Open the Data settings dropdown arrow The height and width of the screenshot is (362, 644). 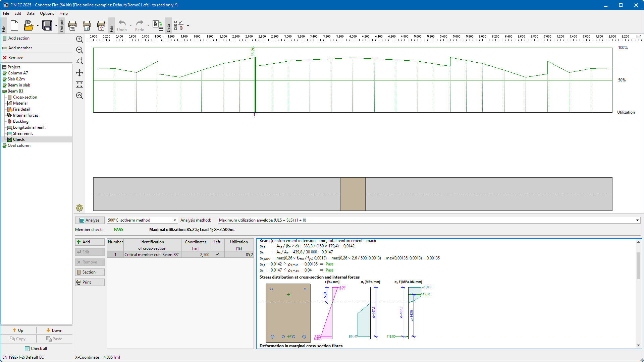188,25
